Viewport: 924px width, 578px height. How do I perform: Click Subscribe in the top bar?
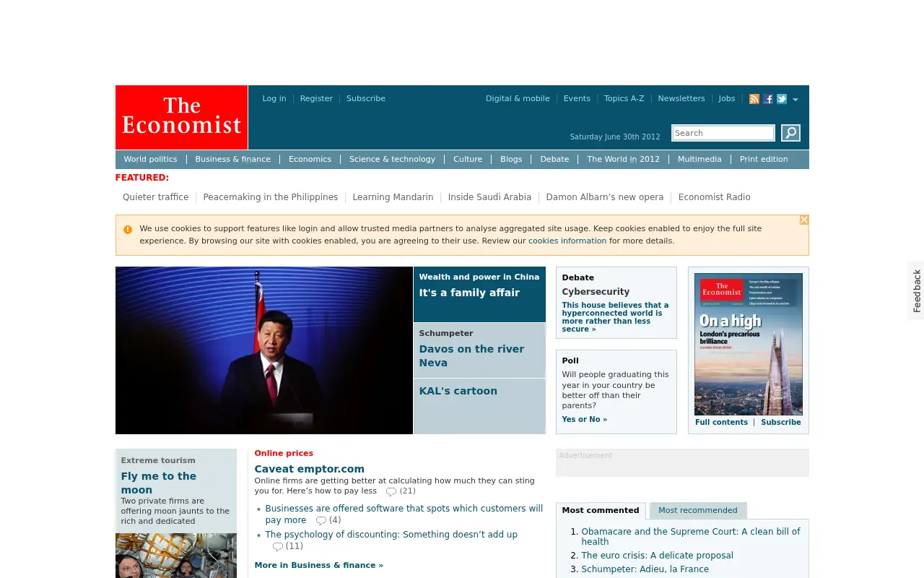coord(365,98)
